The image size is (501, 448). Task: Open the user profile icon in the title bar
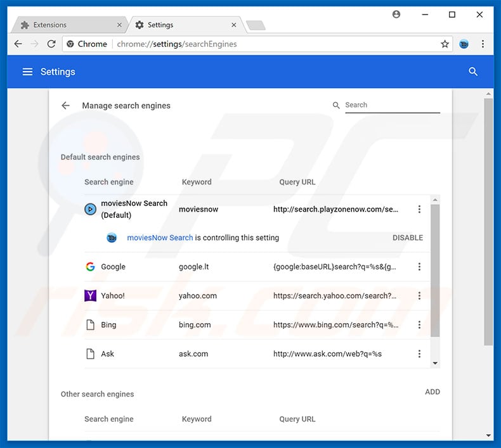[x=396, y=15]
